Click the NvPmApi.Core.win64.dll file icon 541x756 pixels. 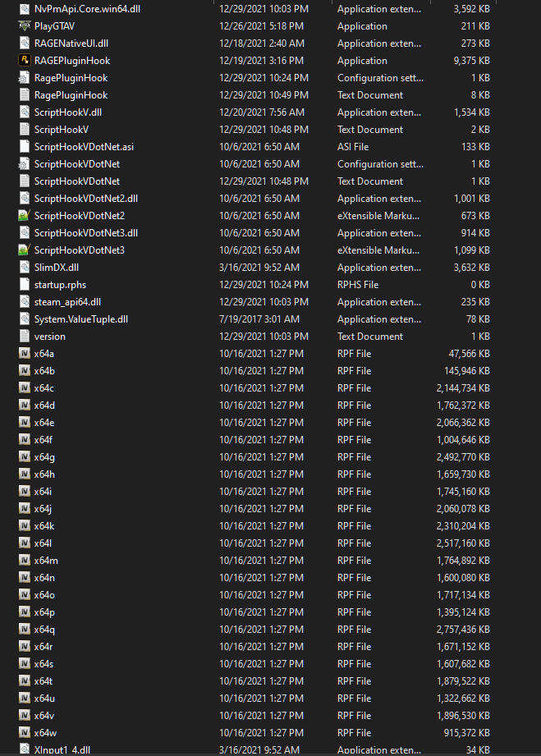pos(24,9)
